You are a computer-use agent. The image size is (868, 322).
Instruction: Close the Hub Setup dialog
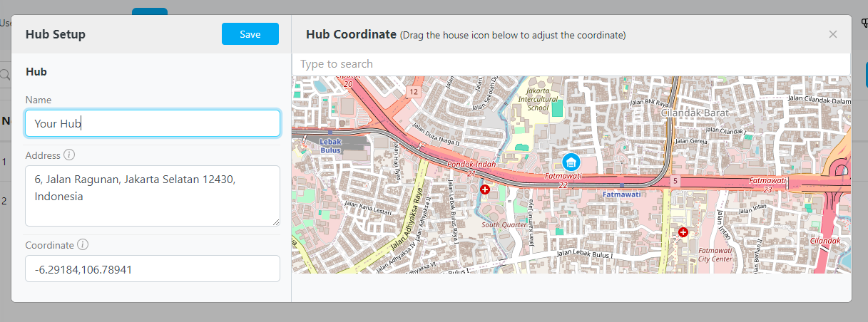[832, 34]
